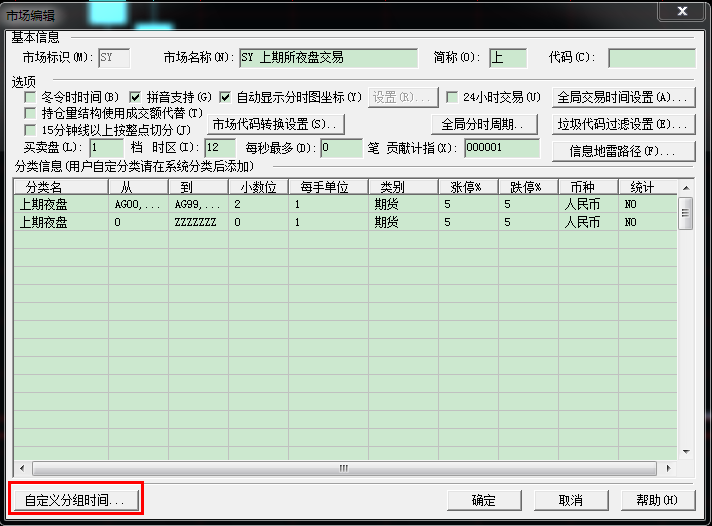Screen dimensions: 712x526
Task: Click horizontal scrollbar right arrow
Action: click(x=668, y=468)
